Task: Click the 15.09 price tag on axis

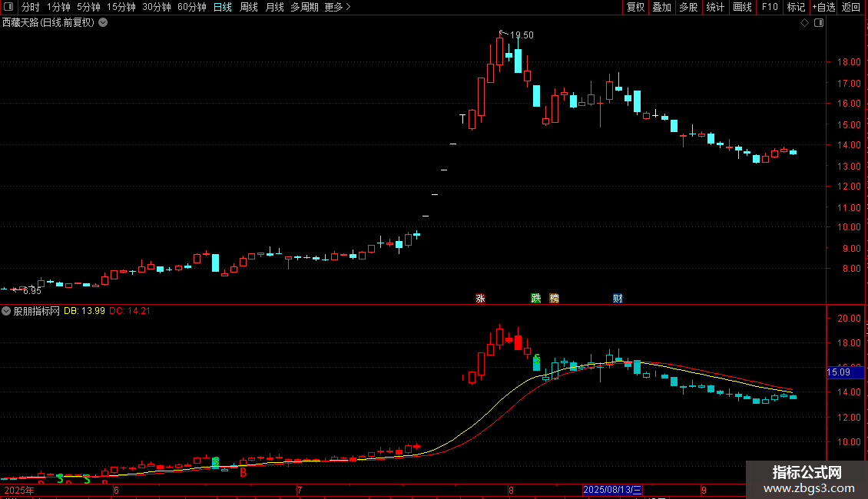Action: coord(845,372)
